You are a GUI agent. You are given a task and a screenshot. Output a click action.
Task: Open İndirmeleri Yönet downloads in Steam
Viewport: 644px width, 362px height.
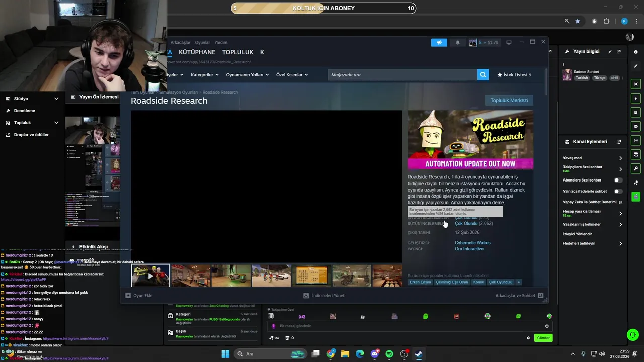click(x=324, y=296)
